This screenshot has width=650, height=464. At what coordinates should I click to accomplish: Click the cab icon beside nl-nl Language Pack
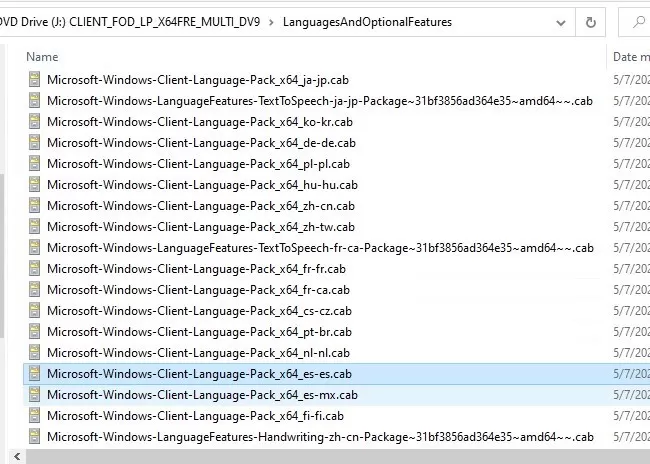click(34, 353)
